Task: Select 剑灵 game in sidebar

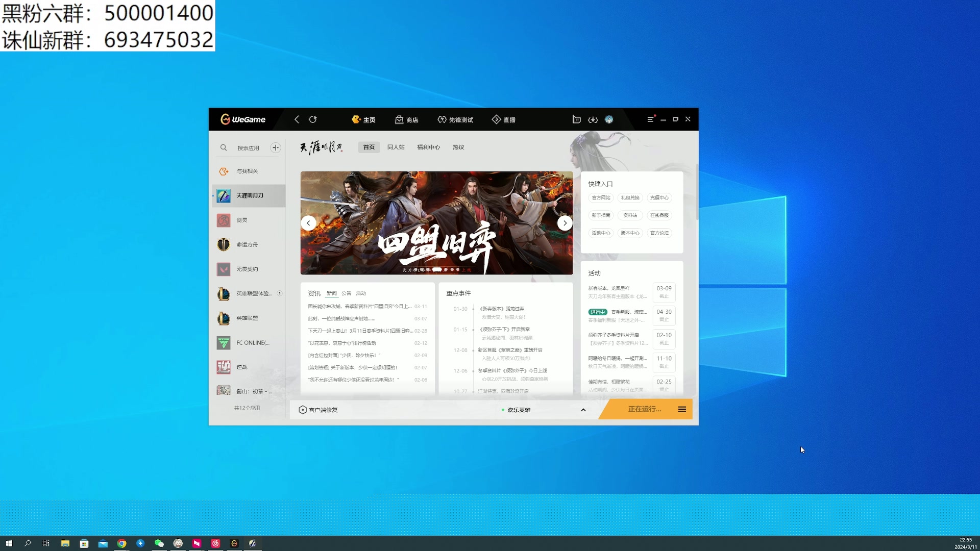Action: coord(249,220)
